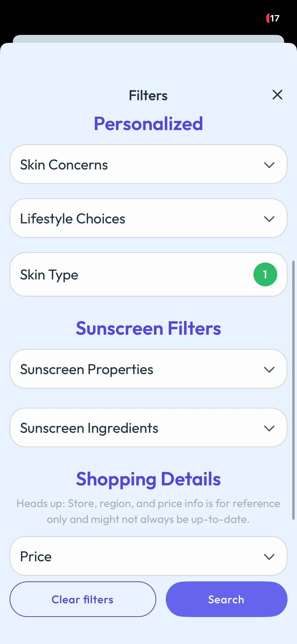This screenshot has width=297, height=644.
Task: Close the Filters panel with X icon
Action: [277, 95]
